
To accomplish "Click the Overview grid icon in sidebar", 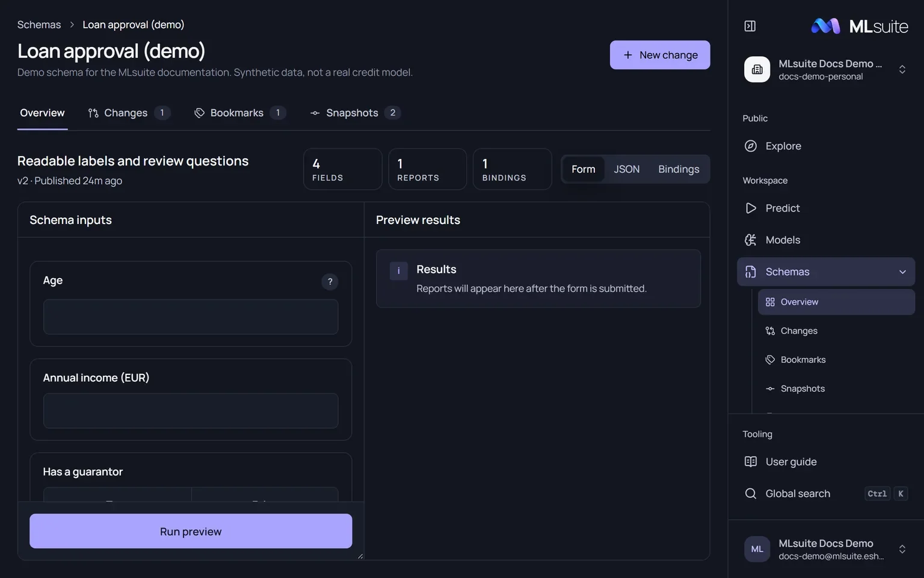I will (x=770, y=302).
